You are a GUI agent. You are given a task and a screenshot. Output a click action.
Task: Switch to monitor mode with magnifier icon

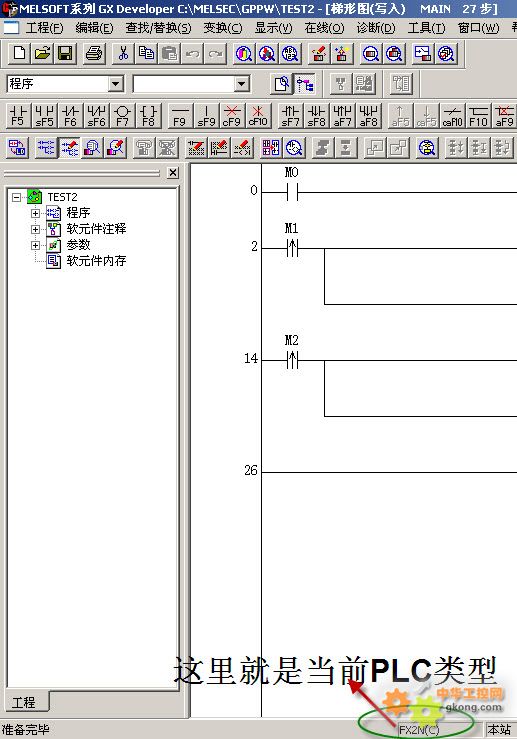tap(92, 148)
